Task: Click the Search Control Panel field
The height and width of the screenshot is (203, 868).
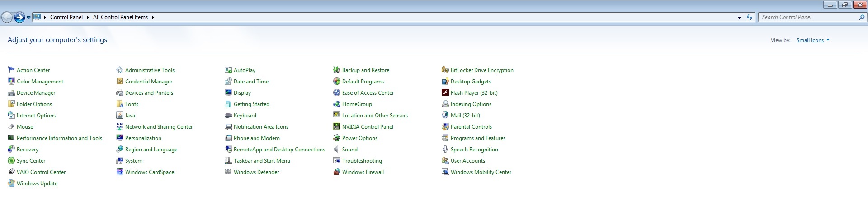Action: pos(808,17)
